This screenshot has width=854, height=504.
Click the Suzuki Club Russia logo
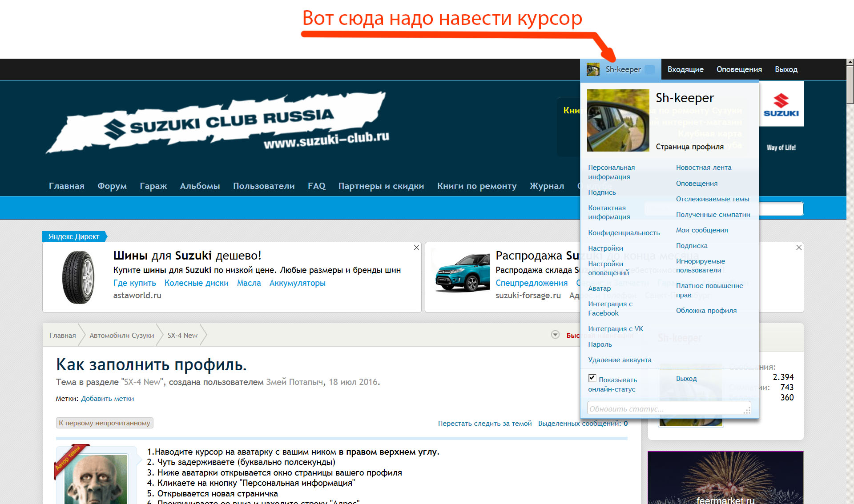[x=218, y=122]
